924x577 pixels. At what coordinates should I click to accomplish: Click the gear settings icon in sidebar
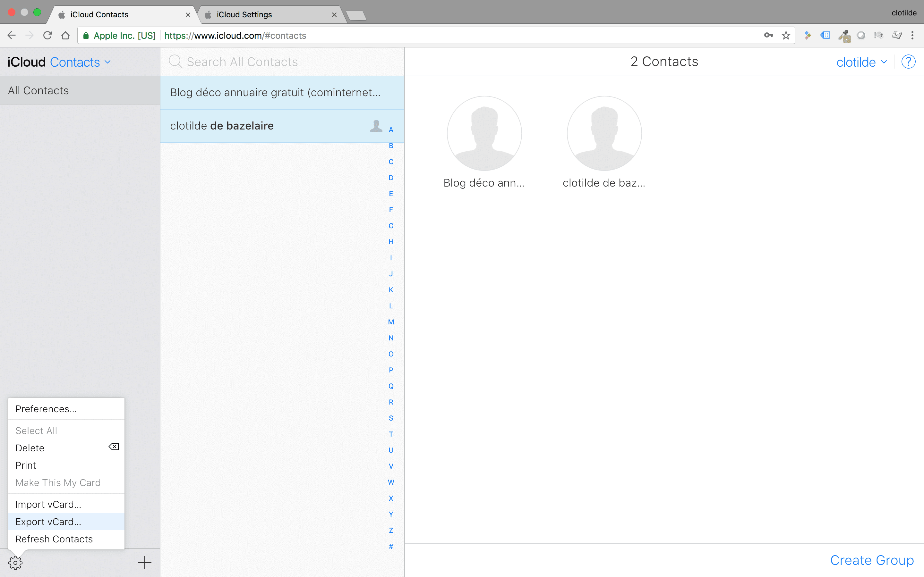15,563
